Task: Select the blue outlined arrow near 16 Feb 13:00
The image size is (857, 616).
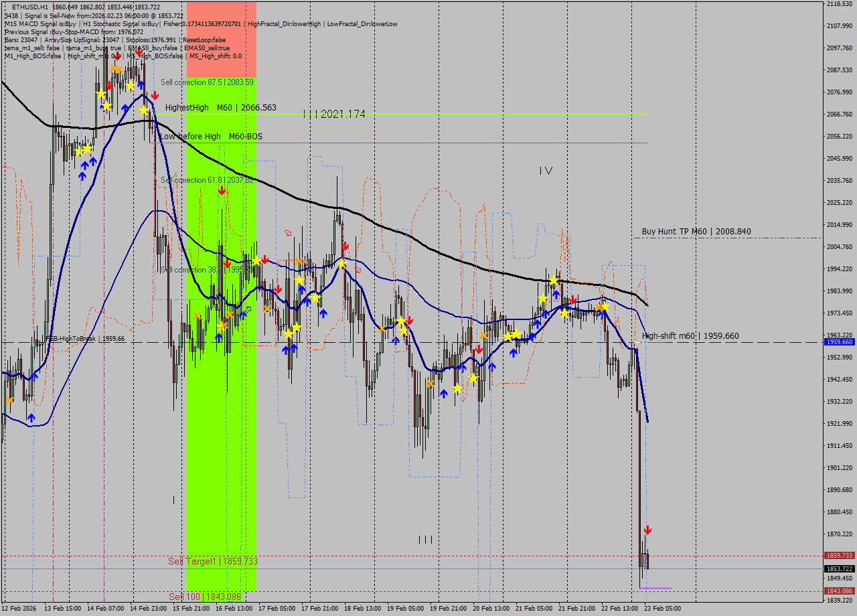Action: click(248, 309)
